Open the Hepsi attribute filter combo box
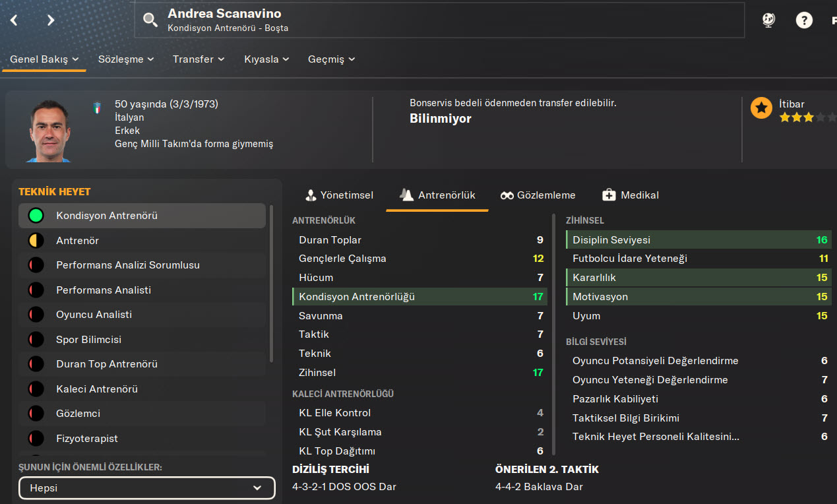Screen dimensions: 837x504 coord(147,488)
